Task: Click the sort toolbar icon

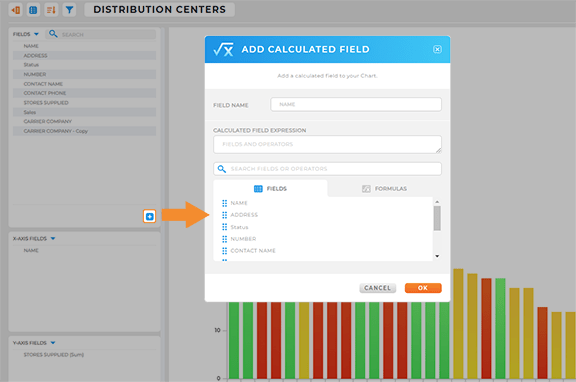Action: (51, 10)
